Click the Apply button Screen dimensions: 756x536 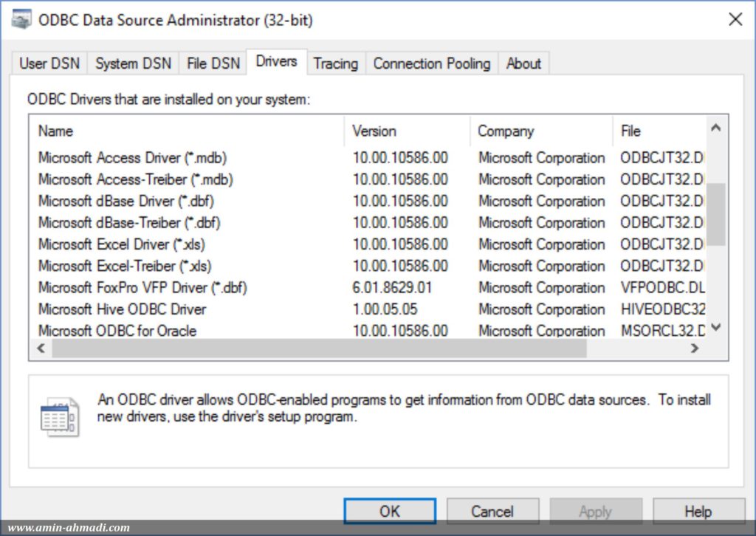click(596, 511)
